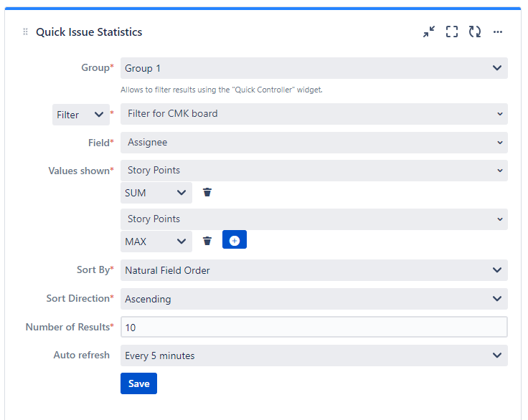Open the Filter type selector dropdown

(81, 115)
